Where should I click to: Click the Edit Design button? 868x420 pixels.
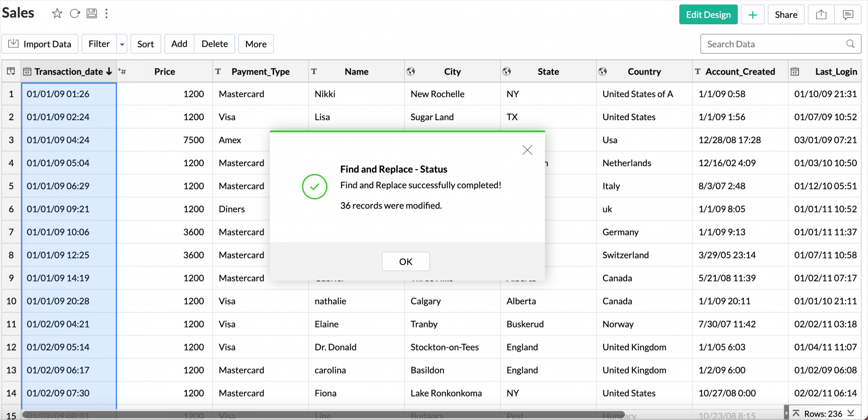coord(708,15)
